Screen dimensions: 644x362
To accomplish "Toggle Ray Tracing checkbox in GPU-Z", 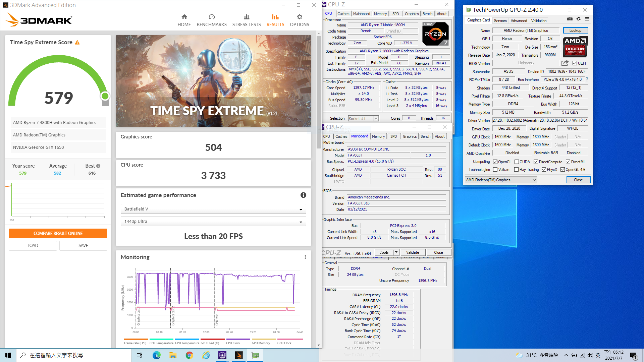I will pos(517,170).
